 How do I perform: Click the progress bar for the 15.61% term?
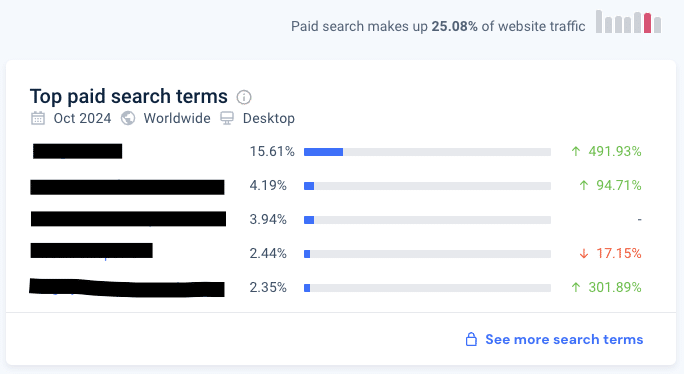click(x=428, y=152)
